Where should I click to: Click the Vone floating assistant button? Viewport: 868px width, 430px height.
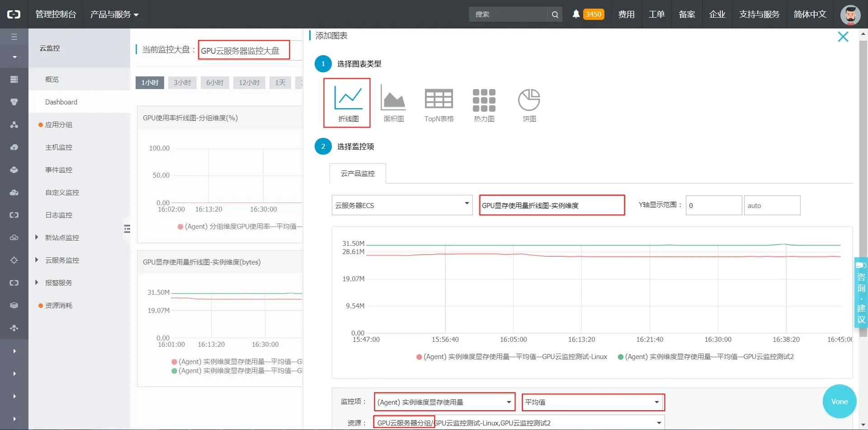tap(839, 402)
